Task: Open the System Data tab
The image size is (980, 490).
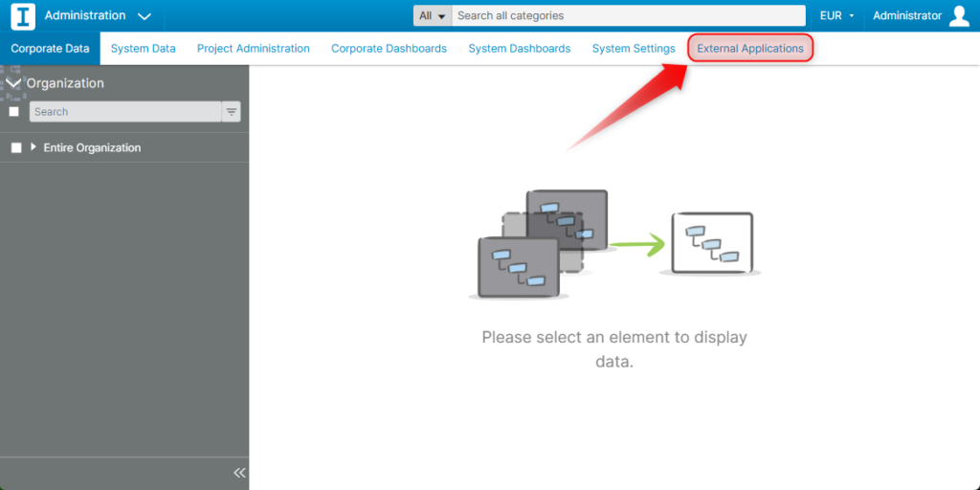Action: click(x=144, y=49)
